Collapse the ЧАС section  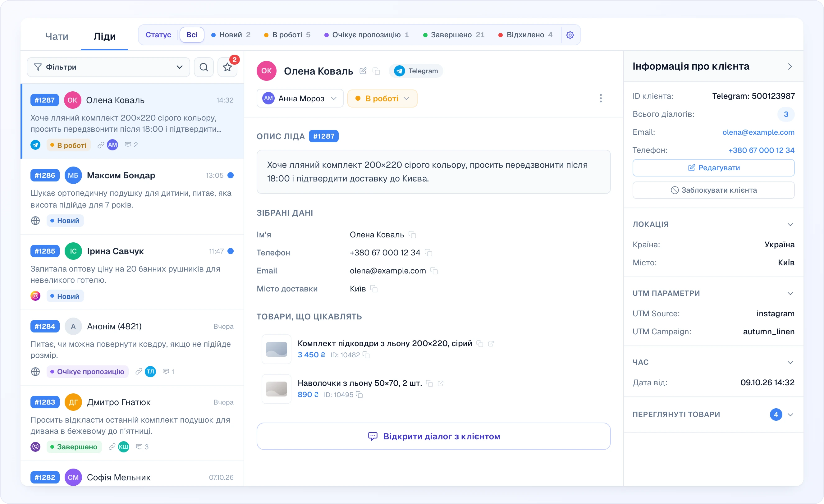point(790,363)
